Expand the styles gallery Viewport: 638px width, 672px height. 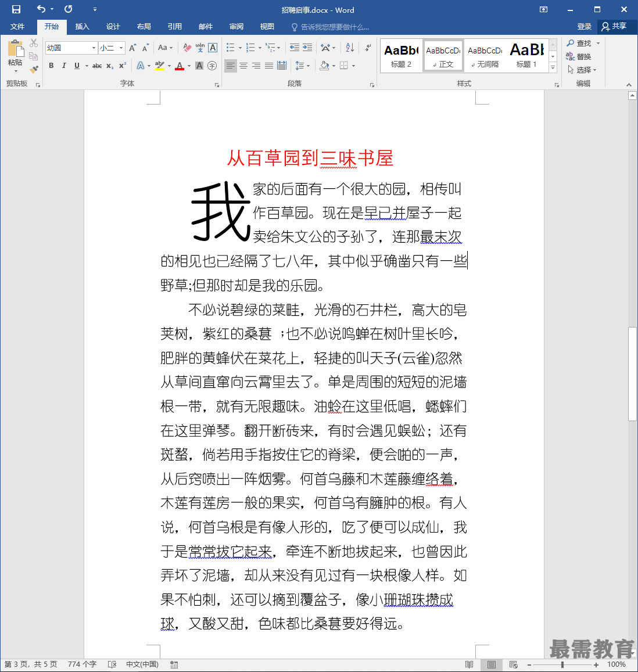coord(553,68)
